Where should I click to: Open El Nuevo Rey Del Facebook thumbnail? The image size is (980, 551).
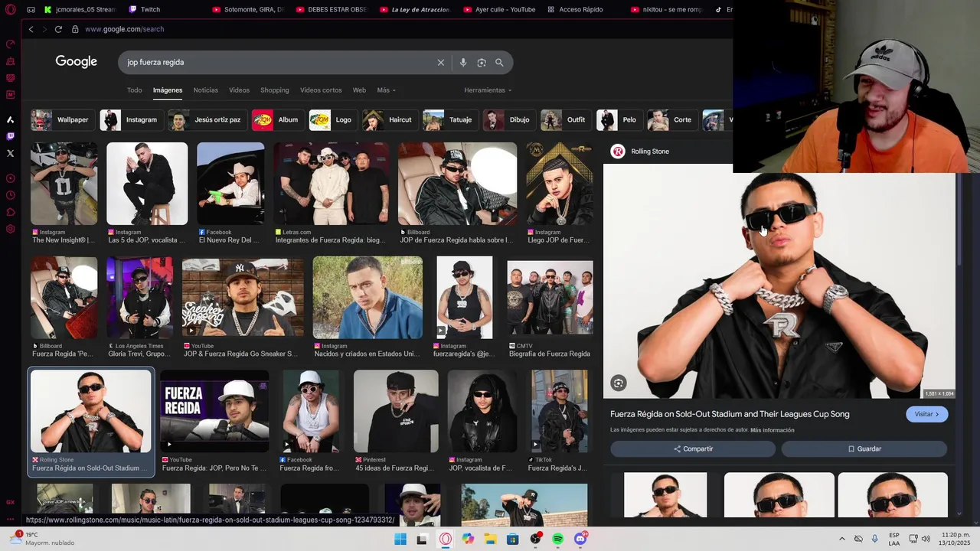(230, 184)
